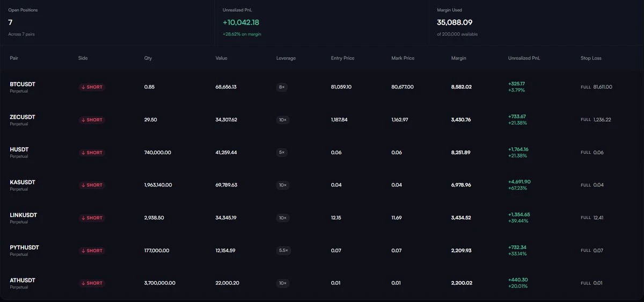
Task: Select the 8× leverage badge for BTCUSDT
Action: [x=282, y=87]
